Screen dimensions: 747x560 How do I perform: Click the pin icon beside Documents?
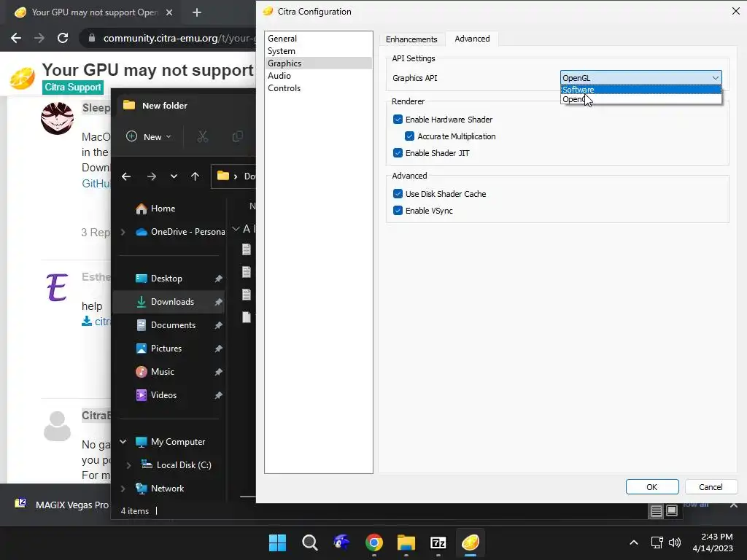218,325
